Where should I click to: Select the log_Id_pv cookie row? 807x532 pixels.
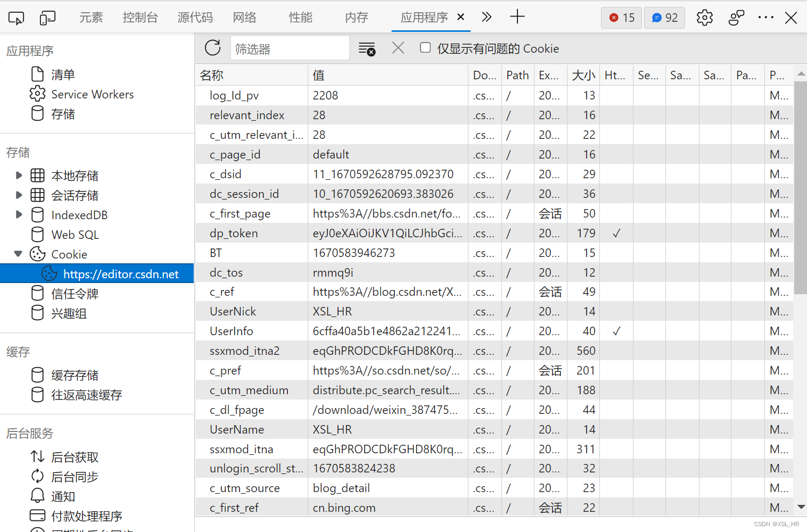494,95
